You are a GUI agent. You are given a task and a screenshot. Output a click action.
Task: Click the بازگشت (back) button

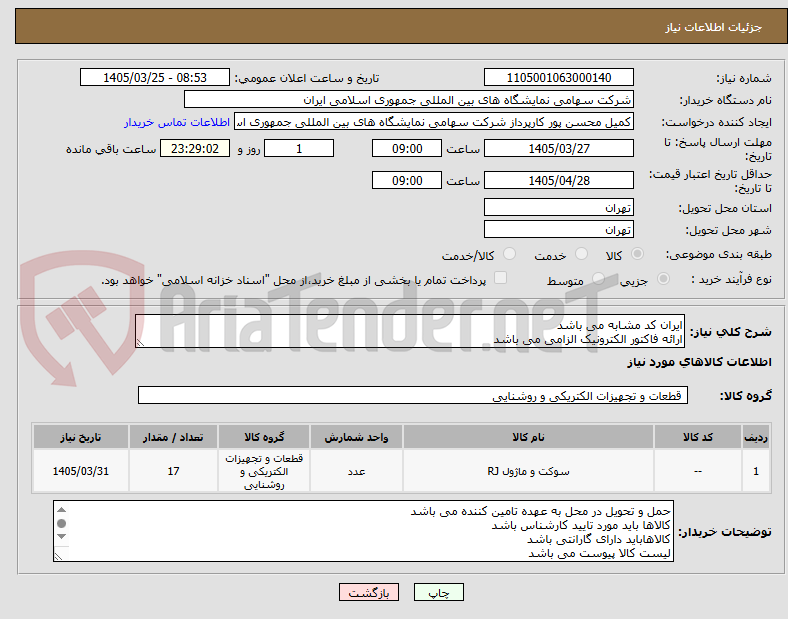pyautogui.click(x=369, y=592)
